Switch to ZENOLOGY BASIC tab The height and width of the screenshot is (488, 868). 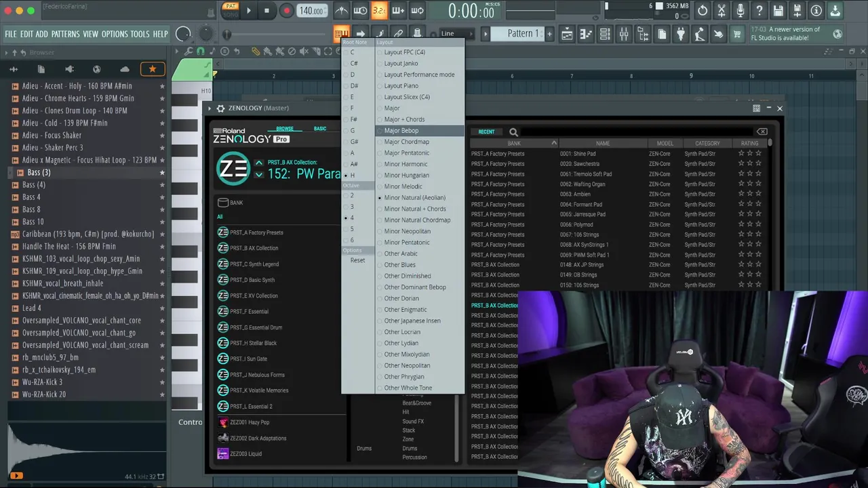coord(320,129)
